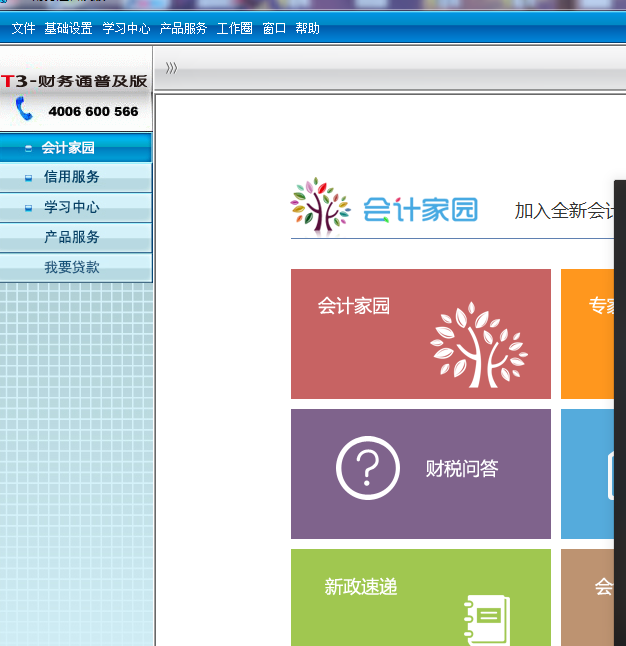Select 学习中心 in the left sidebar
This screenshot has width=626, height=646.
click(76, 207)
